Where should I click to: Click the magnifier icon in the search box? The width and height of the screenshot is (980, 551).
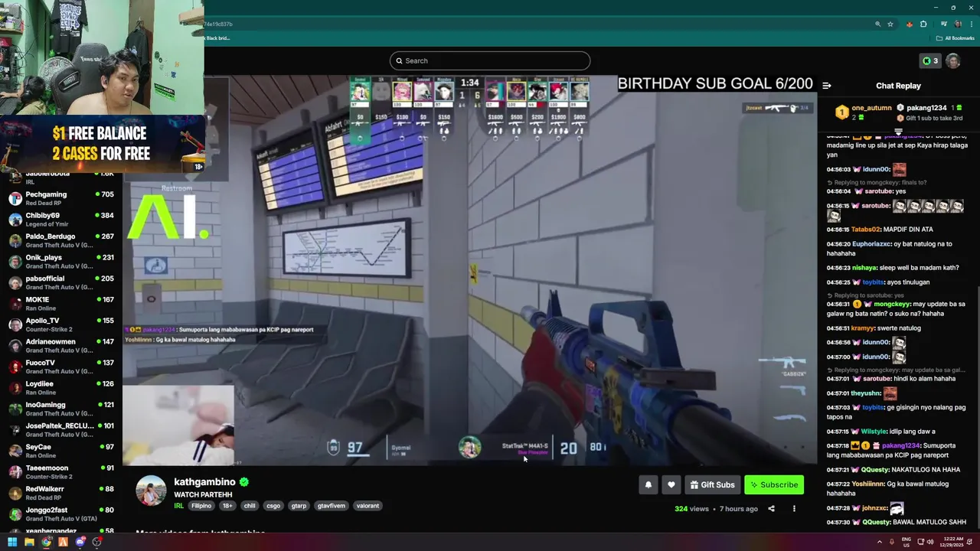[x=399, y=60]
